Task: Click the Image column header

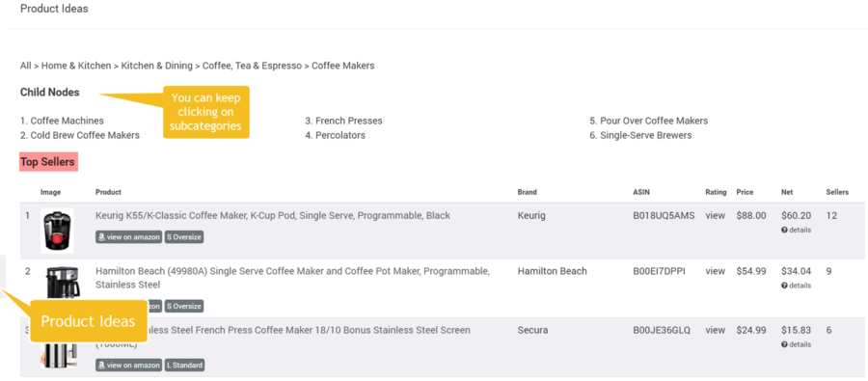Action: [50, 192]
